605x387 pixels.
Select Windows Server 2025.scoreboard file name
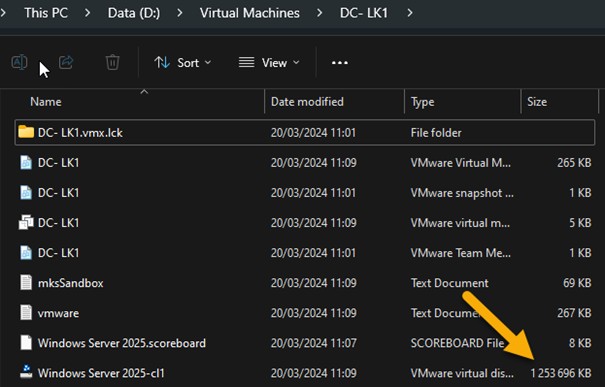122,343
